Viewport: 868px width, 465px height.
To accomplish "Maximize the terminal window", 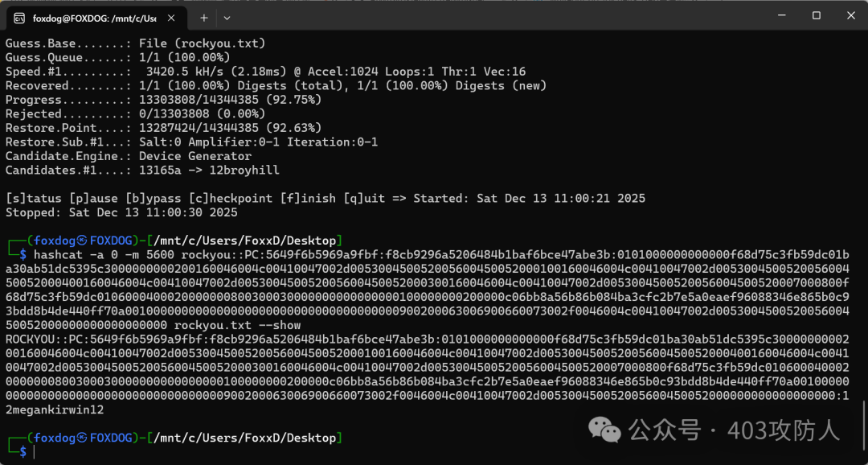I will tap(816, 15).
